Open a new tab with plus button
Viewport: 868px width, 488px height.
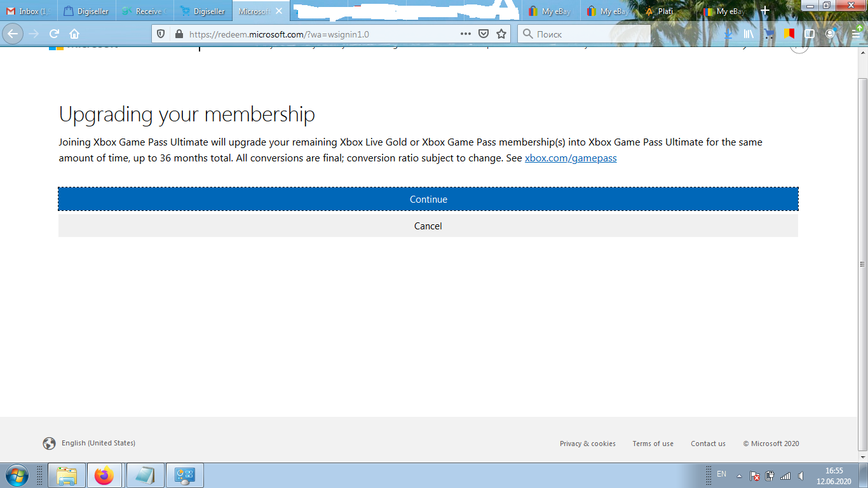tap(765, 11)
